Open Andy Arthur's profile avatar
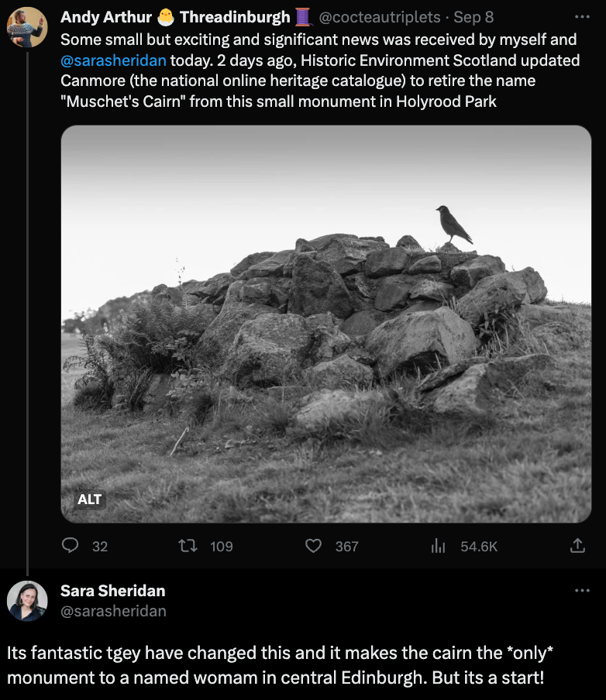606x700 pixels. click(27, 27)
